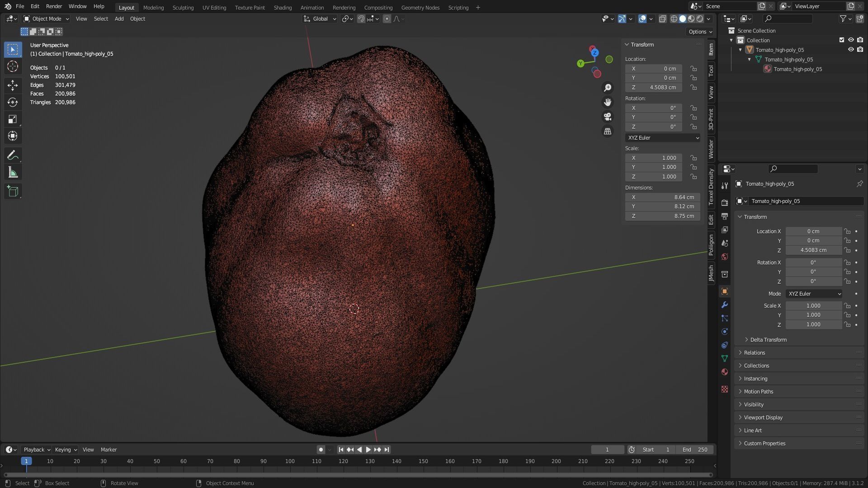Switch to Shading workspace tab

(x=283, y=7)
